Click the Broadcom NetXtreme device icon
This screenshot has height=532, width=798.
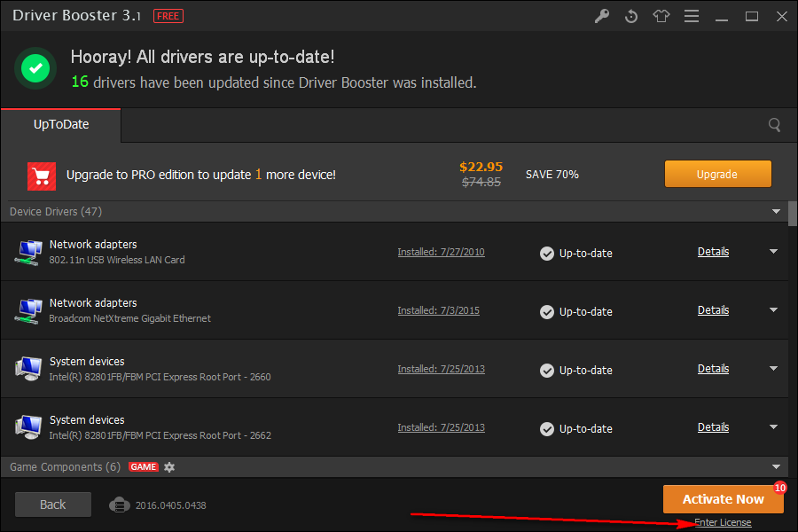coord(28,311)
